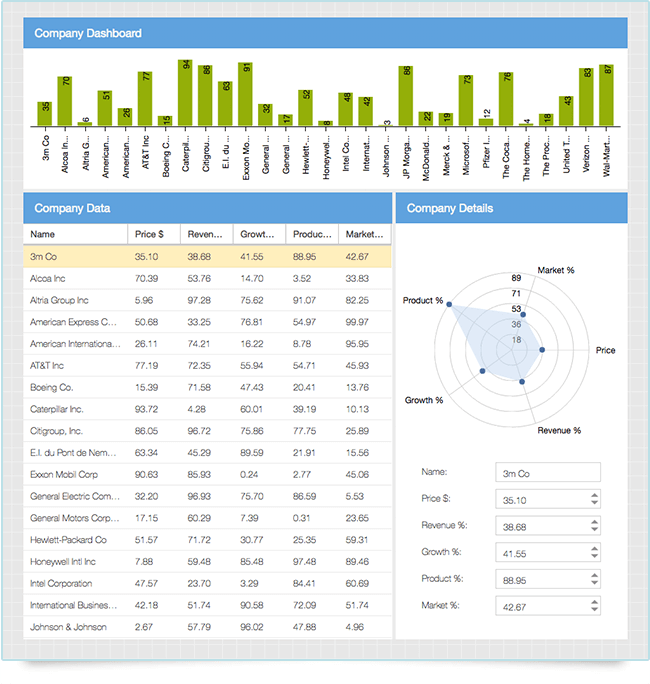Screen dimensions: 650x684
Task: Click the Exxon Mobil bar labeled 91
Action: (x=245, y=94)
